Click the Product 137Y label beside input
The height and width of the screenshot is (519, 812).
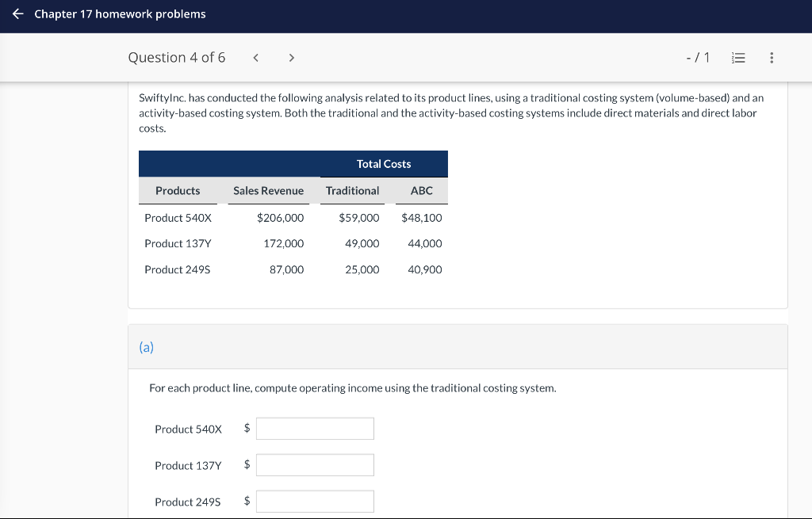188,466
